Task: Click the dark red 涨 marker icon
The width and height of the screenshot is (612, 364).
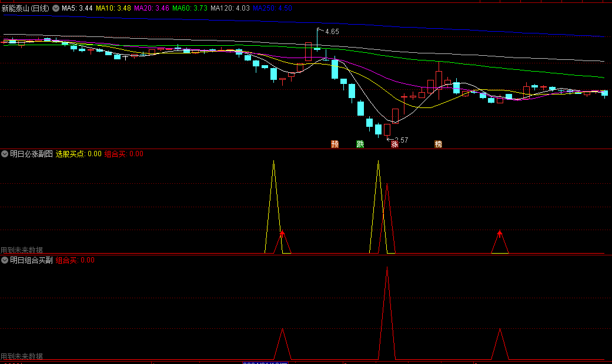Action: point(394,144)
